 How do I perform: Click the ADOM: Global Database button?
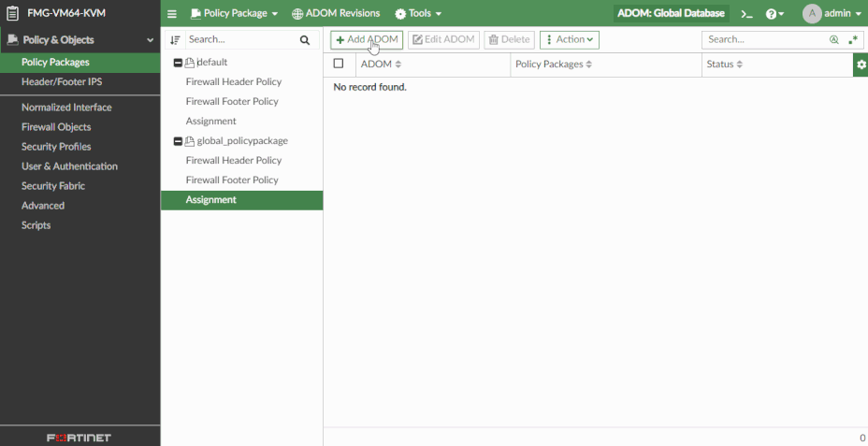671,13
